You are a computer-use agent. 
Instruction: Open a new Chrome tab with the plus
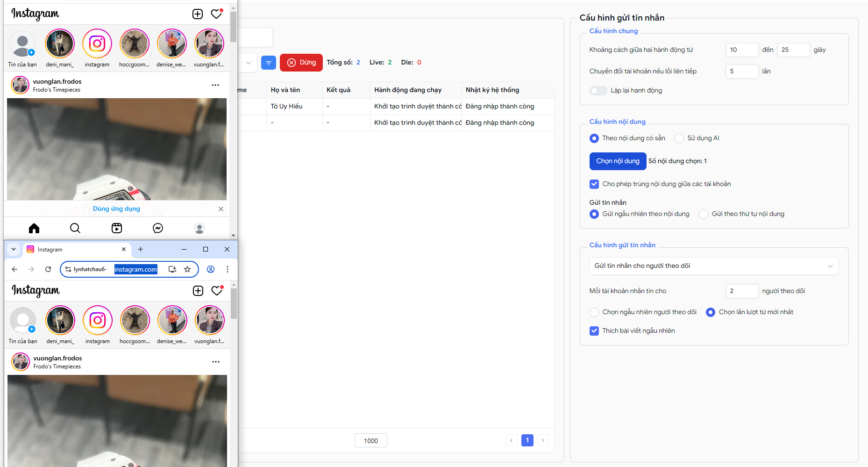point(141,249)
